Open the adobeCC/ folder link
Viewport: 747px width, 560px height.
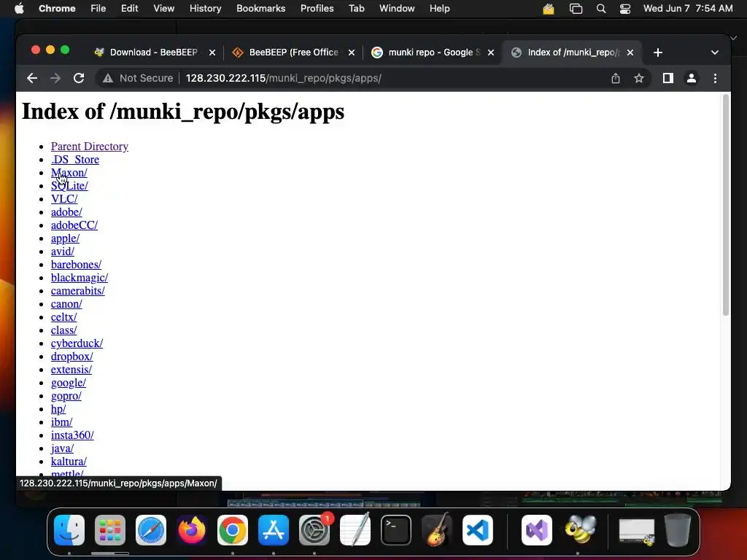click(x=74, y=225)
